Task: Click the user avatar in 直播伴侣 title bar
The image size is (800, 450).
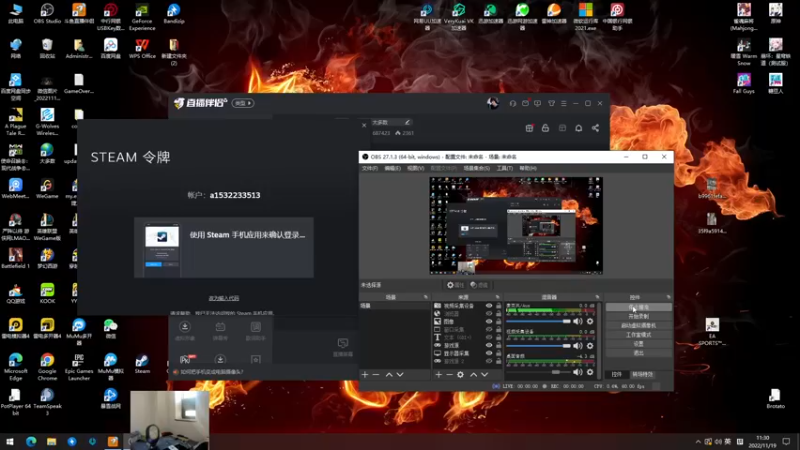Action: click(492, 103)
